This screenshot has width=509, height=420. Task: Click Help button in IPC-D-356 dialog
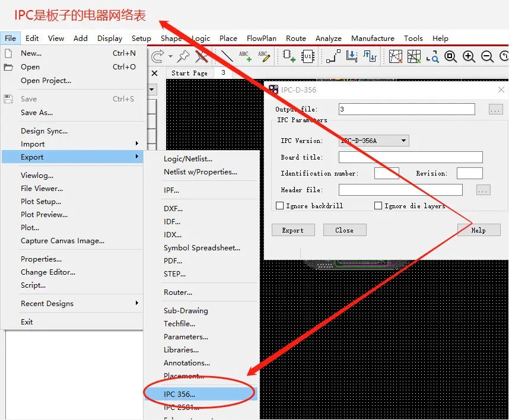point(479,230)
